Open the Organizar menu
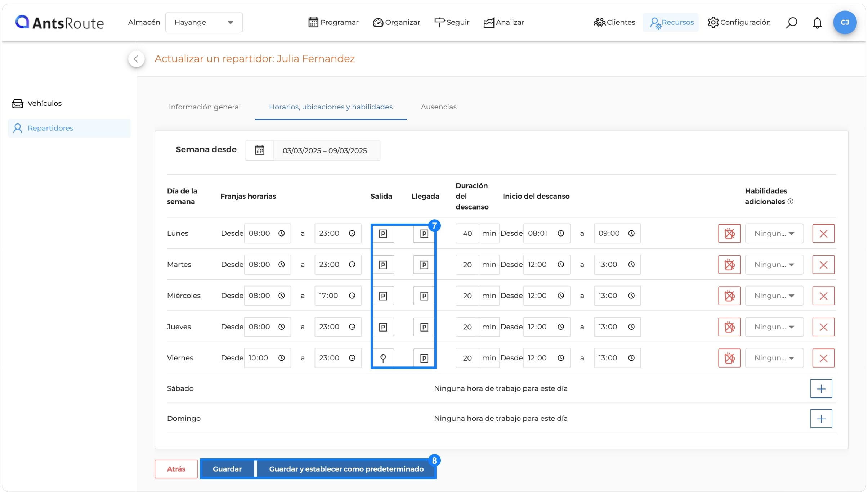 pos(396,22)
